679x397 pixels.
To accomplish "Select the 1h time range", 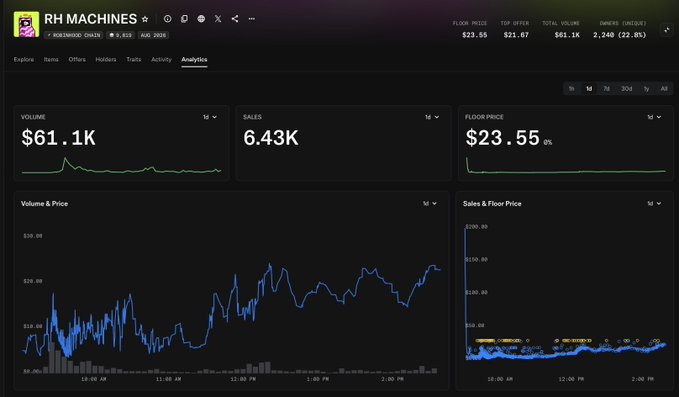I will click(x=572, y=89).
